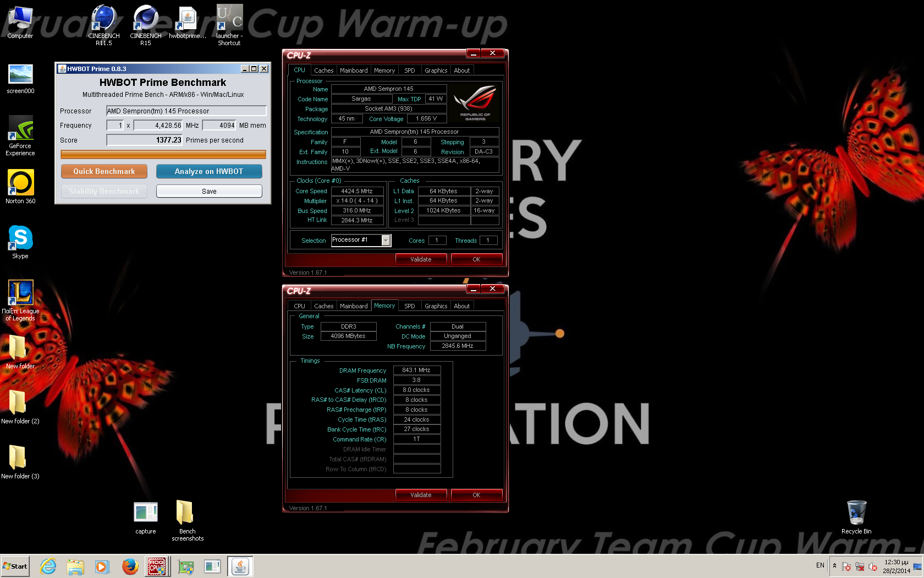Click the Start button

click(x=15, y=566)
